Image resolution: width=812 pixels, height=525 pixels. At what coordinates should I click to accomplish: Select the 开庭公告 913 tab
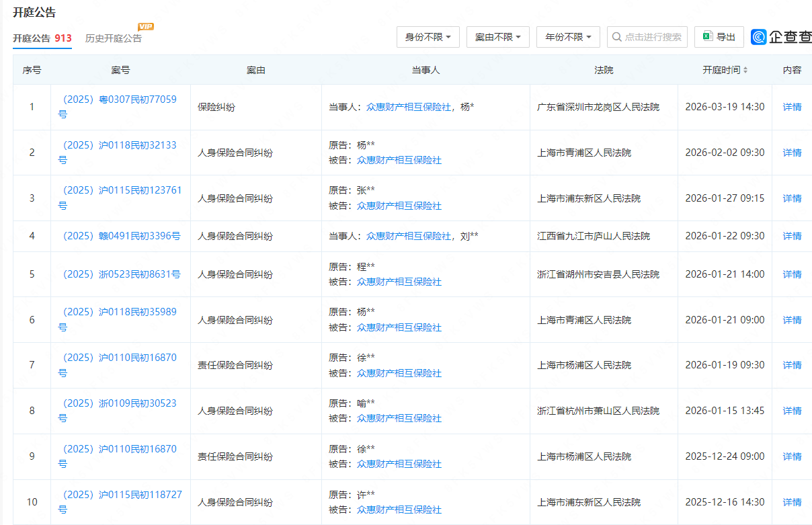click(x=42, y=38)
